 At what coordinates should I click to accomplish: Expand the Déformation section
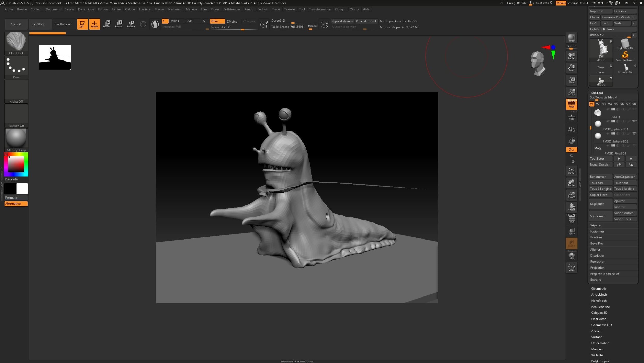(600, 343)
